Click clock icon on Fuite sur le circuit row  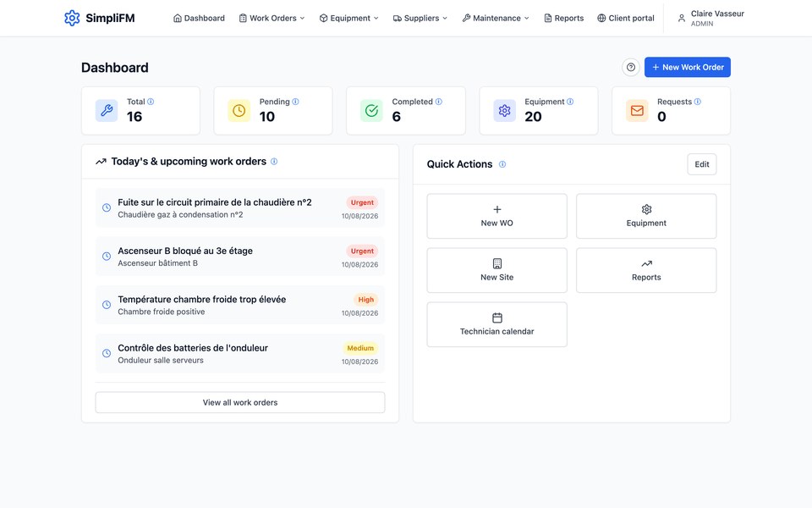107,208
